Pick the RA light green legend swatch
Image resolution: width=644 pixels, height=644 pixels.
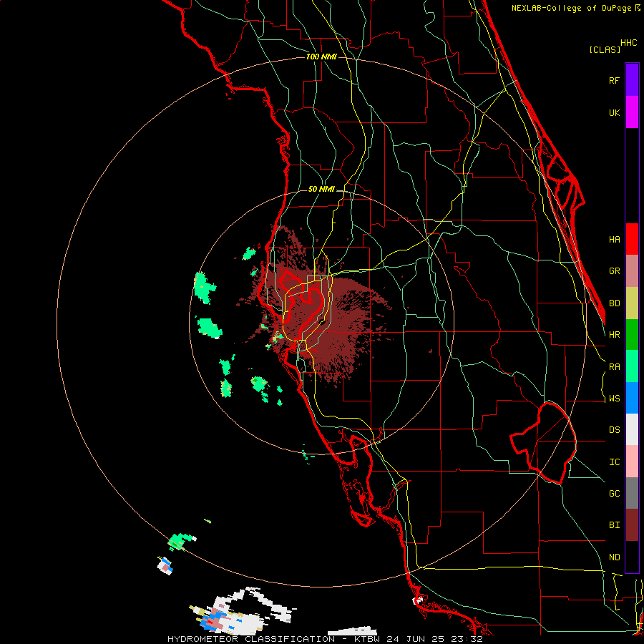pyautogui.click(x=632, y=366)
